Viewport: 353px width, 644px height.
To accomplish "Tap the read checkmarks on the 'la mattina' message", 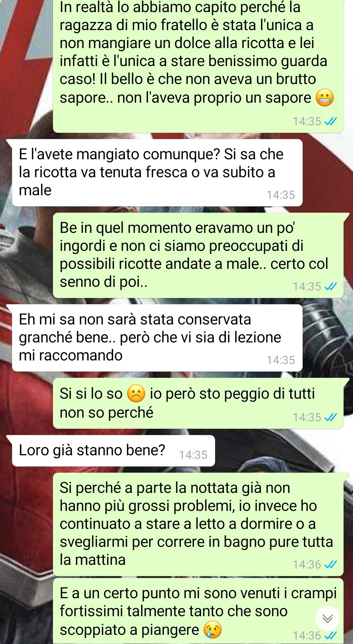I will 330,565.
